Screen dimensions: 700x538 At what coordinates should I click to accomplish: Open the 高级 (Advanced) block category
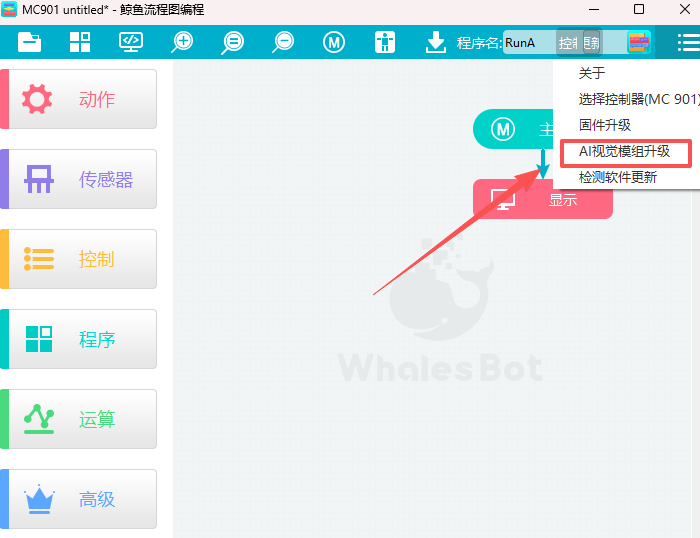[x=80, y=499]
